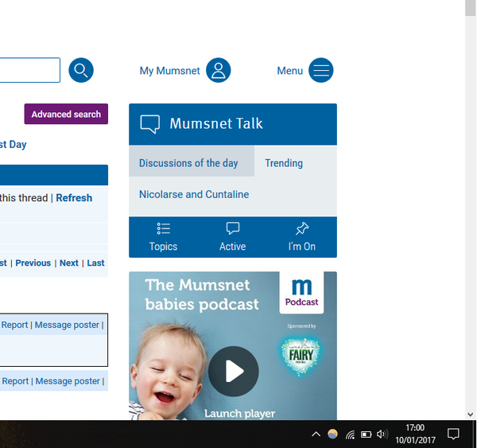Image resolution: width=477 pixels, height=448 pixels.
Task: Click the round colorful tray app icon
Action: click(x=332, y=434)
